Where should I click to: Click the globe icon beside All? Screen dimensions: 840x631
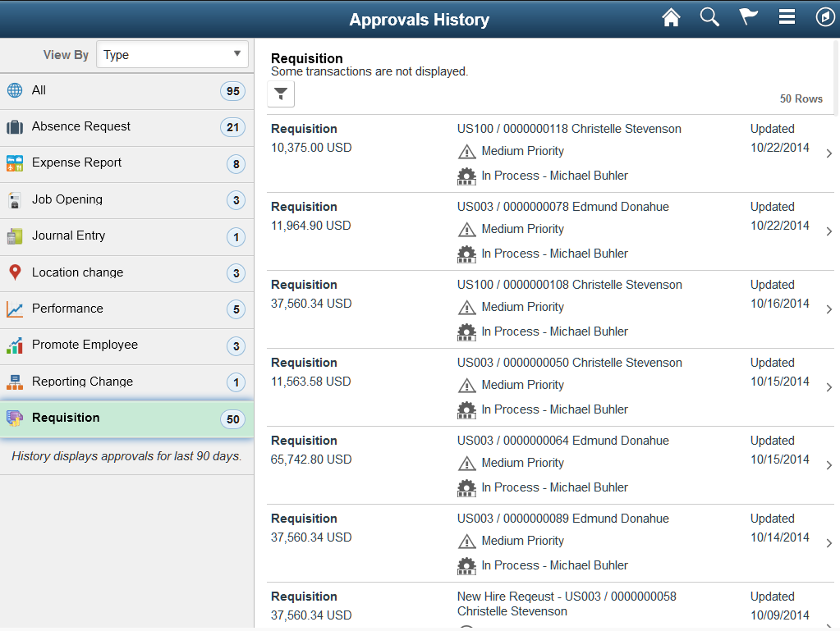15,90
